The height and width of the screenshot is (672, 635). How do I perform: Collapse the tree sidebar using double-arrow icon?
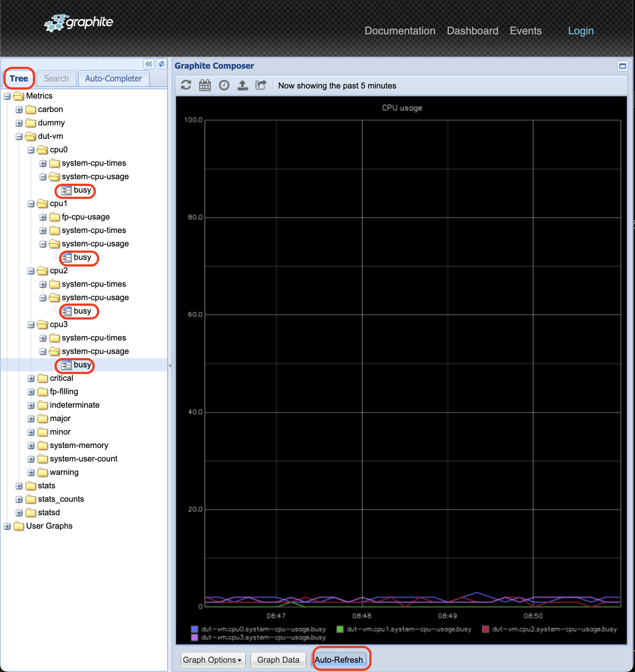148,64
